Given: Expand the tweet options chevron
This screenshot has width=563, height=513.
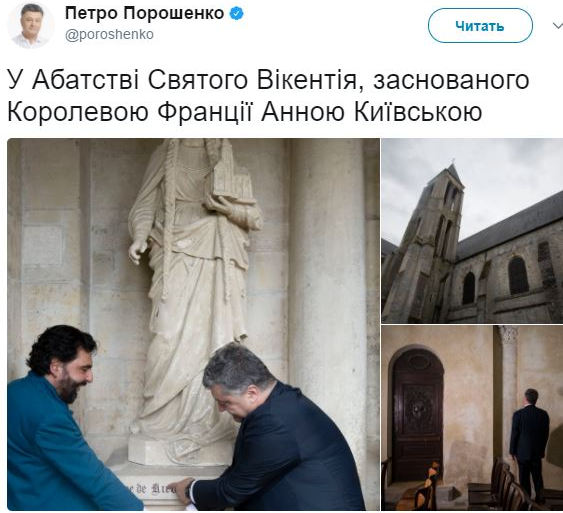Looking at the screenshot, I should coord(558,25).
